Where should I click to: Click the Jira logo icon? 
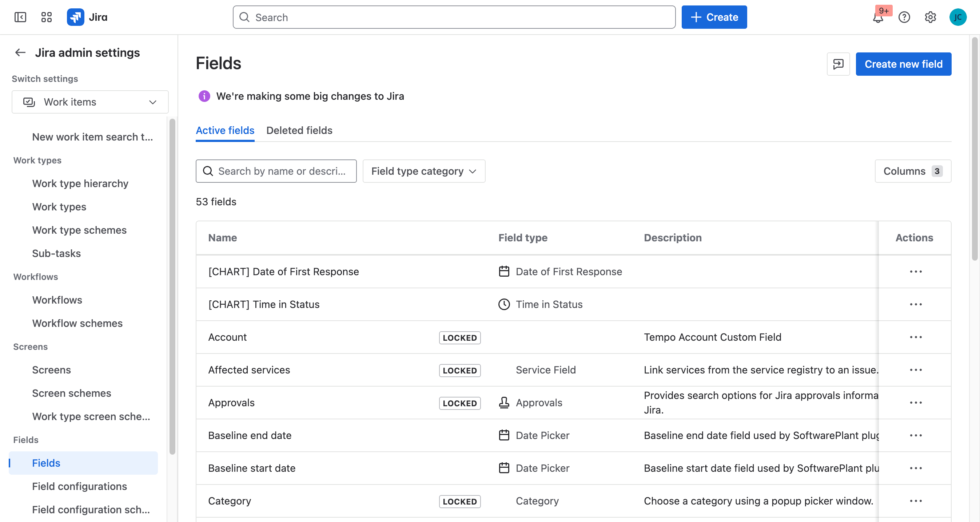click(75, 17)
